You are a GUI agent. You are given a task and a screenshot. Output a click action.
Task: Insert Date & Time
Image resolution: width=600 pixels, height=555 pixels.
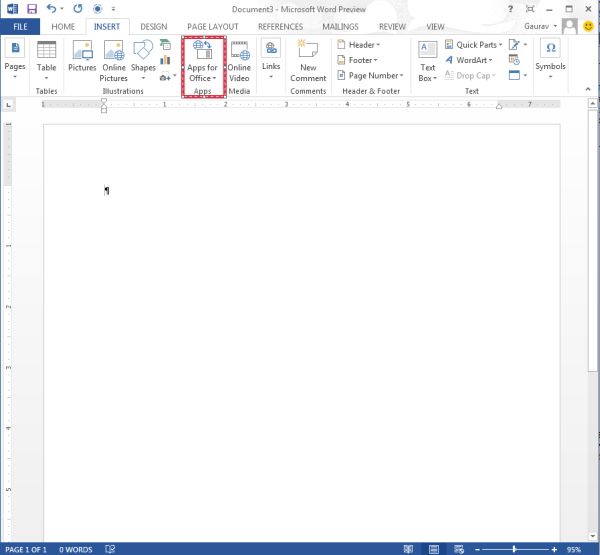[x=514, y=60]
